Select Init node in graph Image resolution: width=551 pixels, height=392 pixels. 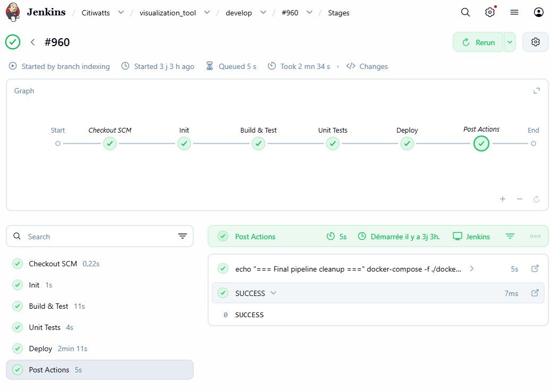click(x=184, y=143)
